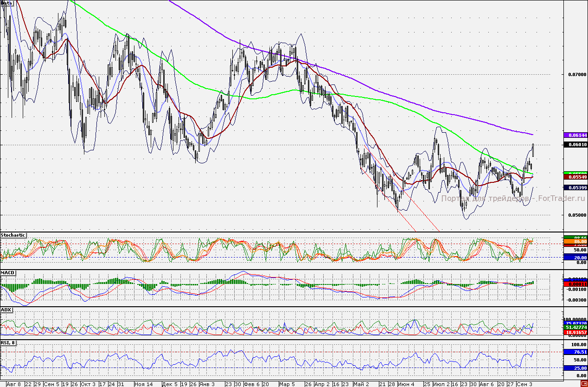The image size is (588, 387).
Task: Select the 'Ноя 14' date on time axis
Action: [143, 384]
